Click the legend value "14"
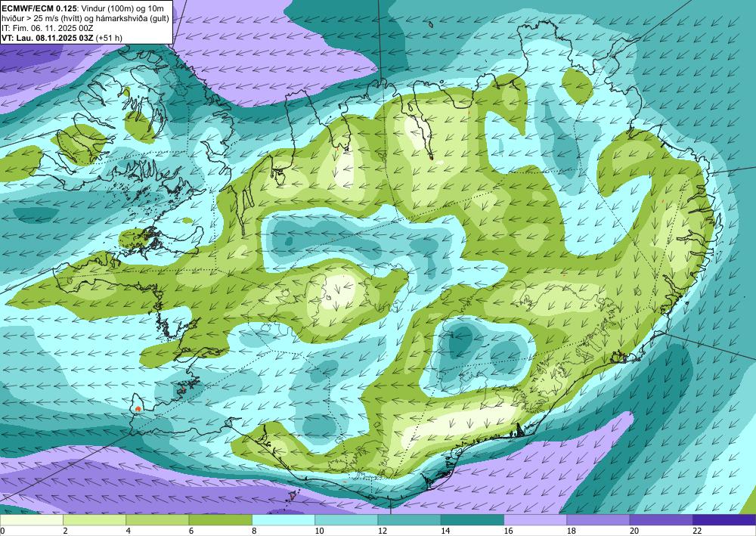 [x=445, y=531]
